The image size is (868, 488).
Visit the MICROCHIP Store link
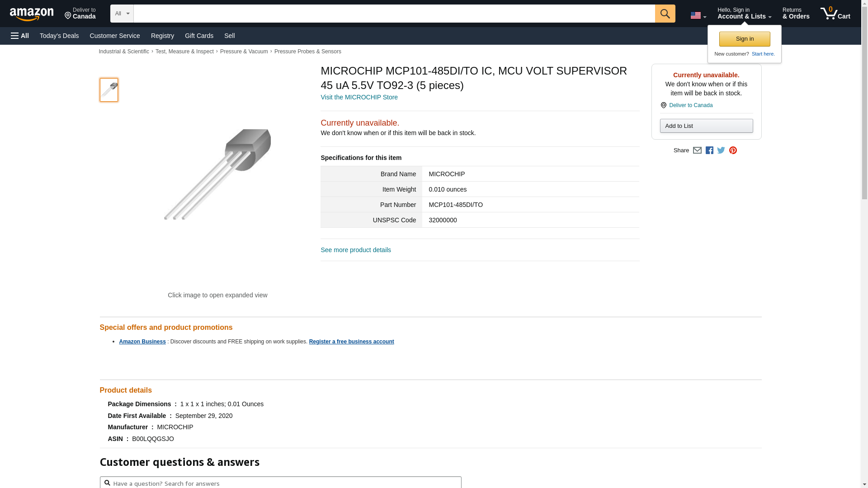click(x=359, y=97)
